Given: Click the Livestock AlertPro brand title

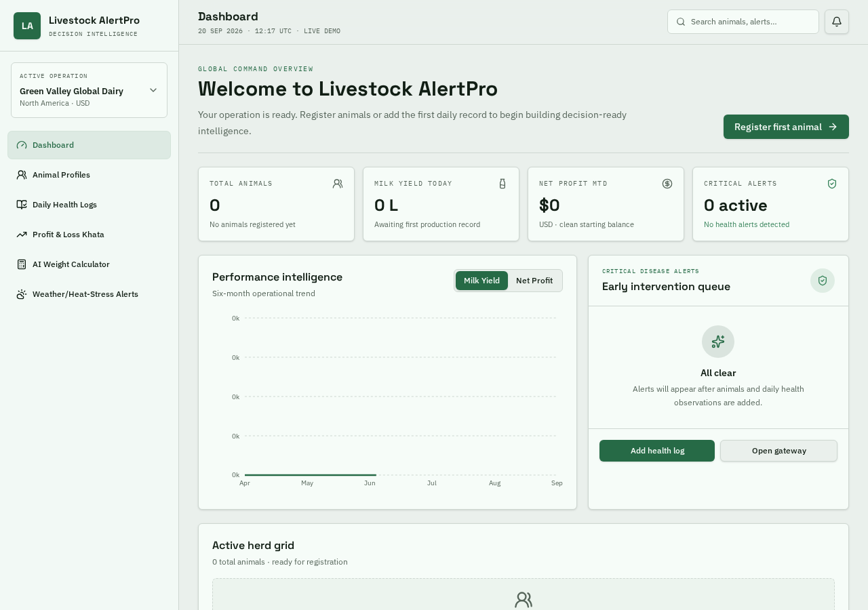Looking at the screenshot, I should tap(94, 20).
